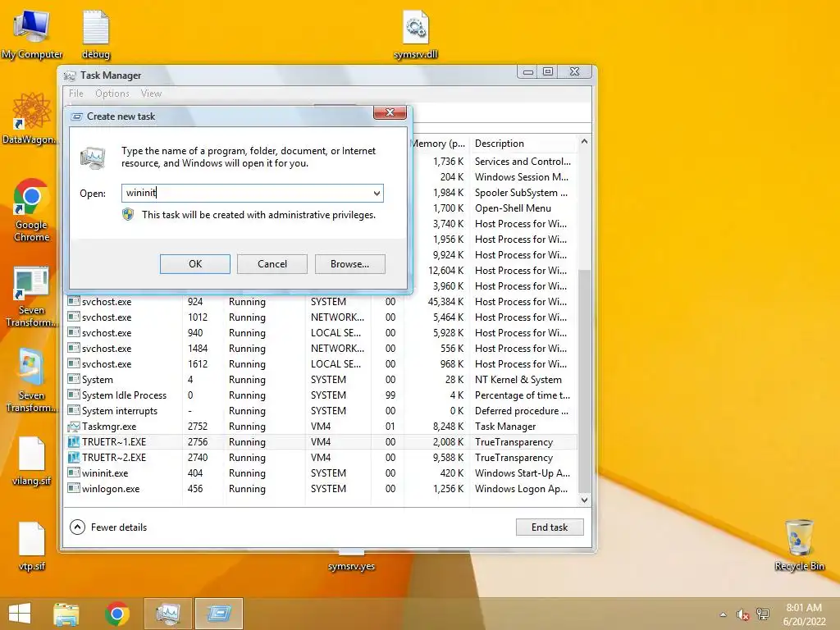Screen dimensions: 840x630
Task: Click the TRUETR~2.EXE process icon
Action: tap(73, 458)
